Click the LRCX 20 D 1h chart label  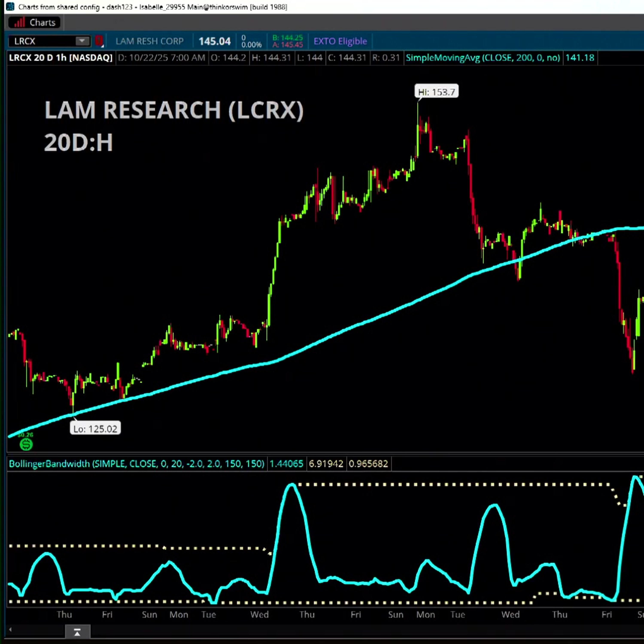(61, 58)
